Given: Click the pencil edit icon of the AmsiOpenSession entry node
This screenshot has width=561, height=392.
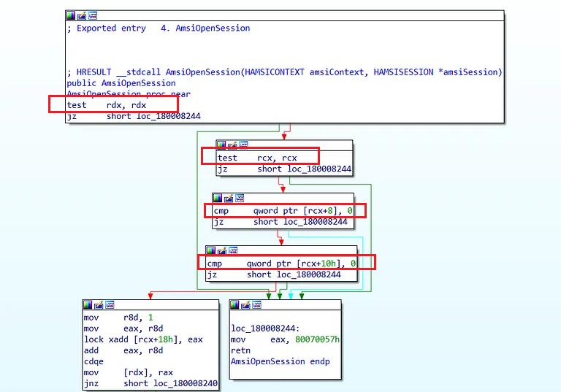Looking at the screenshot, I should (82, 15).
